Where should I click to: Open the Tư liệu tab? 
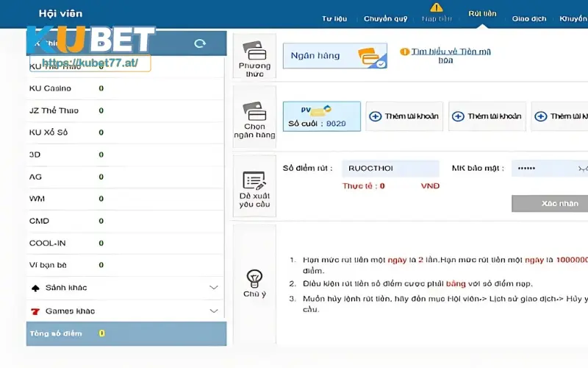click(x=334, y=18)
